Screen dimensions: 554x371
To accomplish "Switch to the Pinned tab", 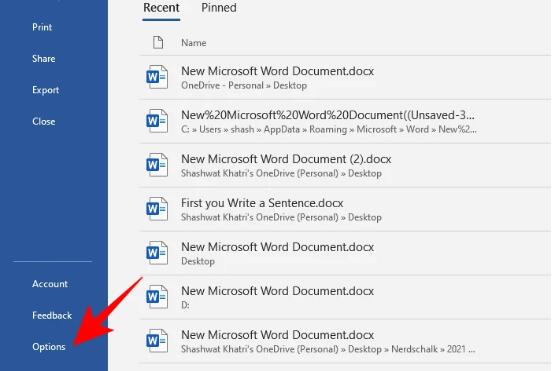I will 219,8.
